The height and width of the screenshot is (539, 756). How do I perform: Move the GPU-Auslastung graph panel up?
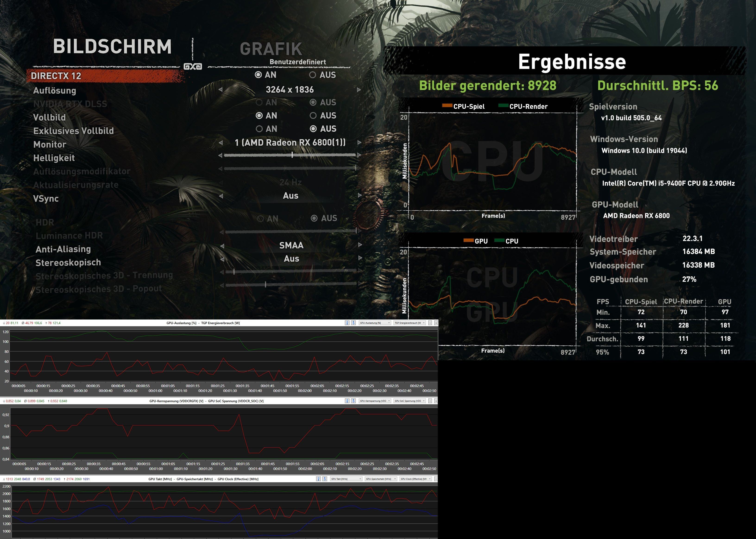347,323
